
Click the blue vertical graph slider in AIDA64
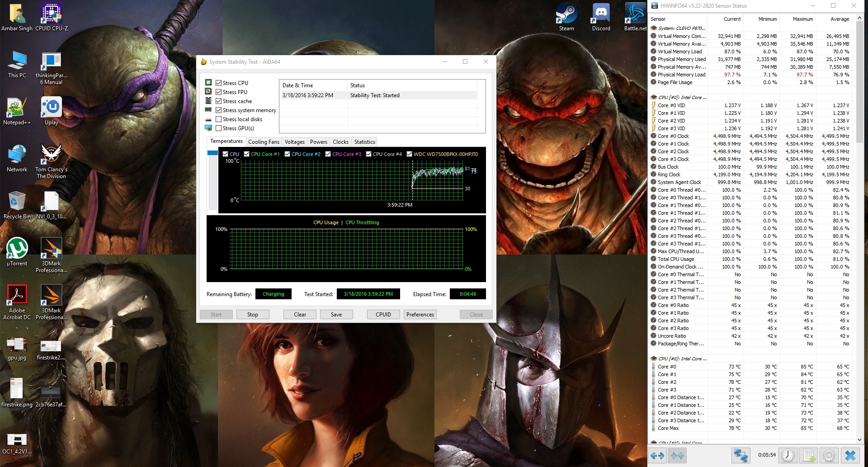(212, 153)
